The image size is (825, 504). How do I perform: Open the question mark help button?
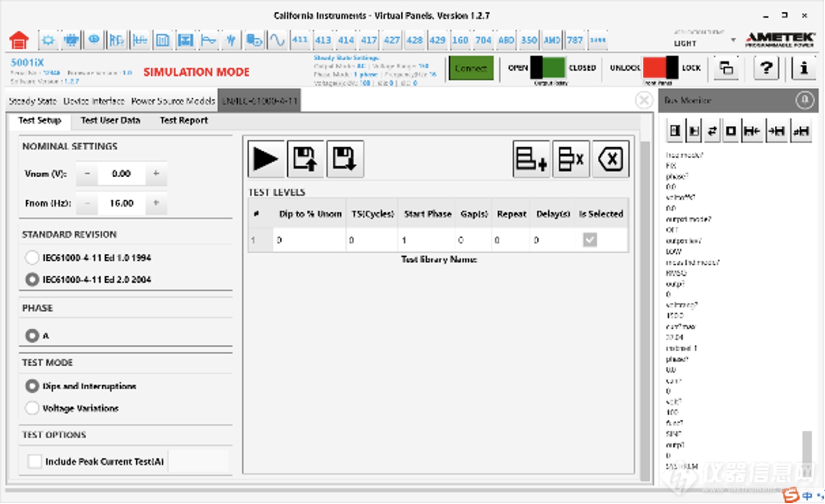coord(766,68)
